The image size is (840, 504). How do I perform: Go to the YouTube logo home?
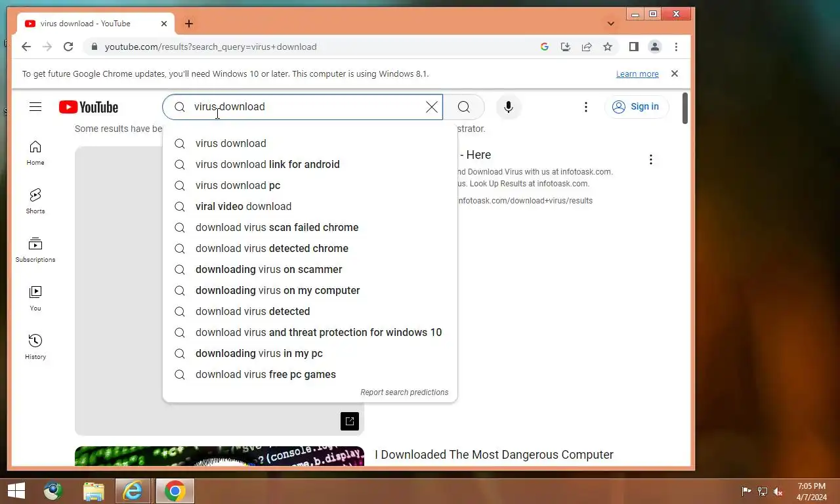89,107
